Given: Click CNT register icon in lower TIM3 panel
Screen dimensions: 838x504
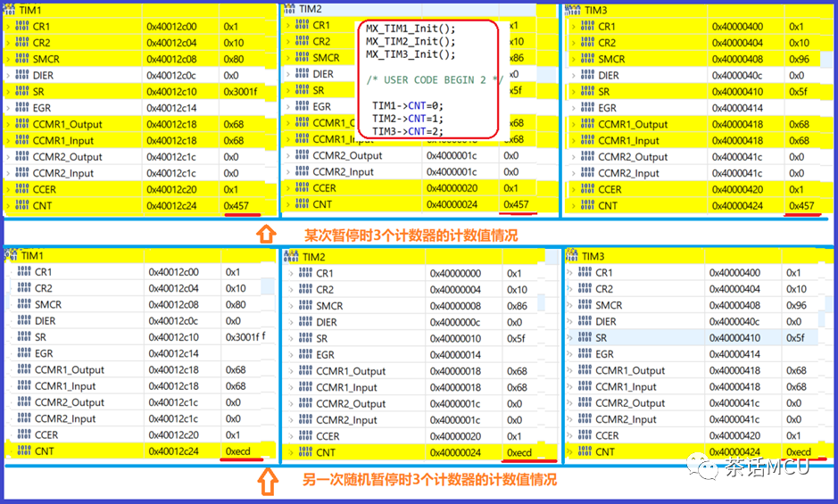Looking at the screenshot, I should click(x=585, y=451).
